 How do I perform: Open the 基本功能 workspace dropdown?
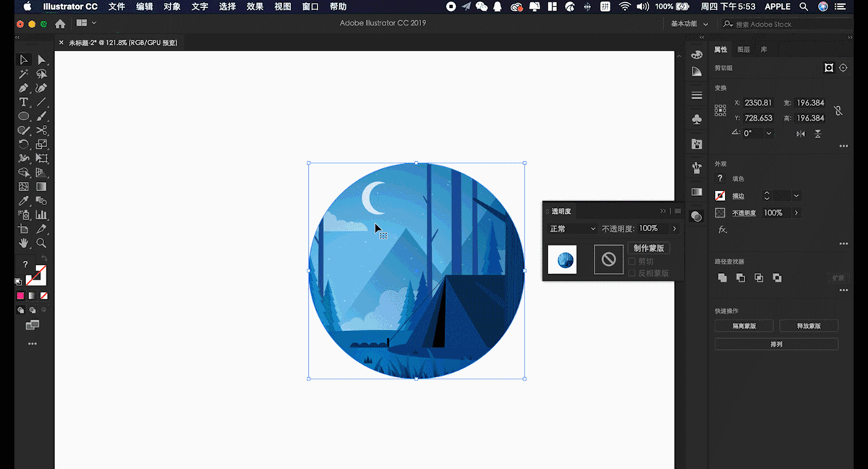click(x=689, y=24)
